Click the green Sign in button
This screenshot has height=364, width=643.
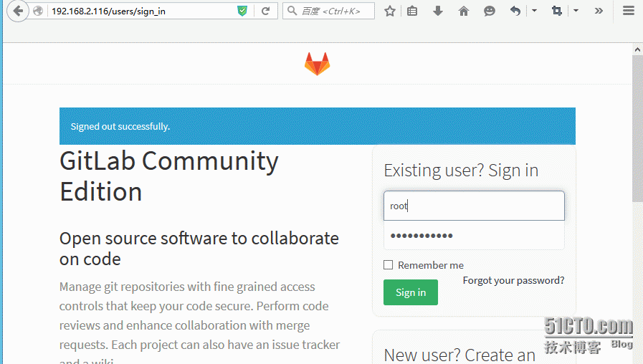411,292
